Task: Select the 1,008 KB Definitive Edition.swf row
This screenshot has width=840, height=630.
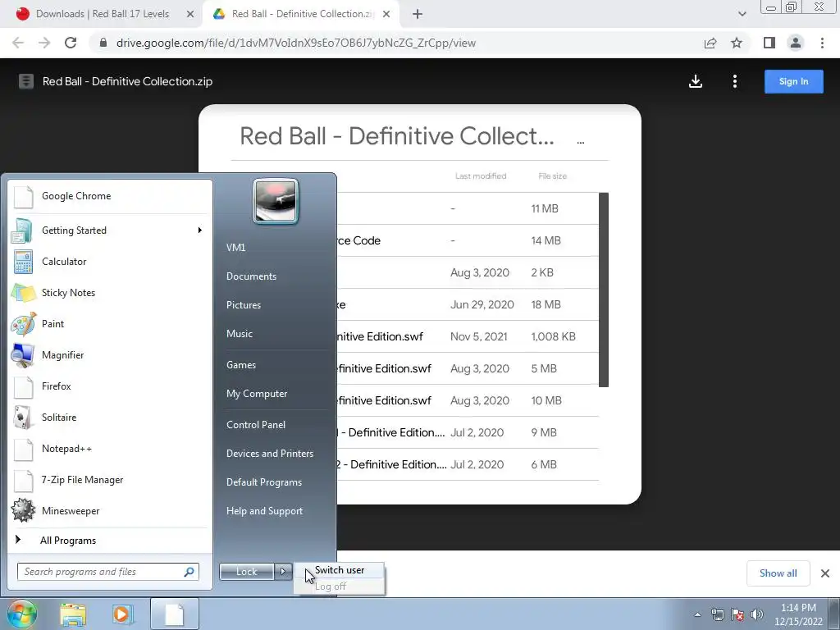Action: coord(467,336)
